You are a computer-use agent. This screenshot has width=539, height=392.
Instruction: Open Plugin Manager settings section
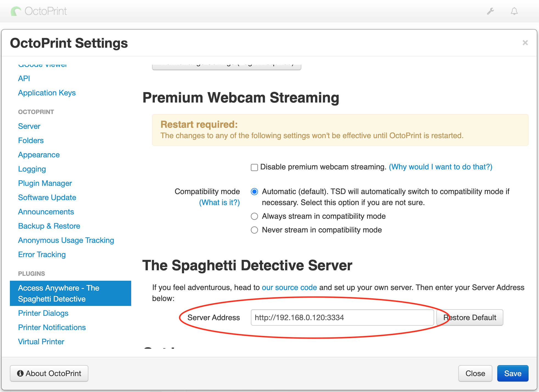tap(45, 183)
